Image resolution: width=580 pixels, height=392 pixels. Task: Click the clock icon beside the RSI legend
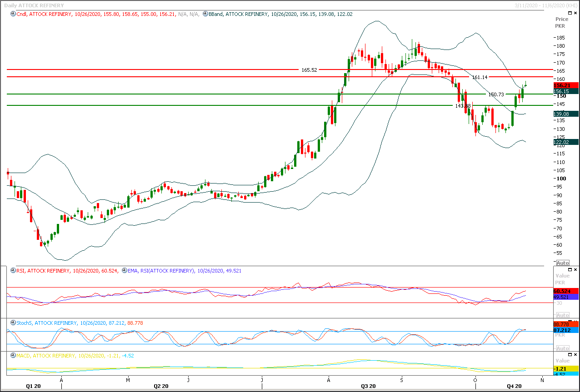(x=13, y=271)
